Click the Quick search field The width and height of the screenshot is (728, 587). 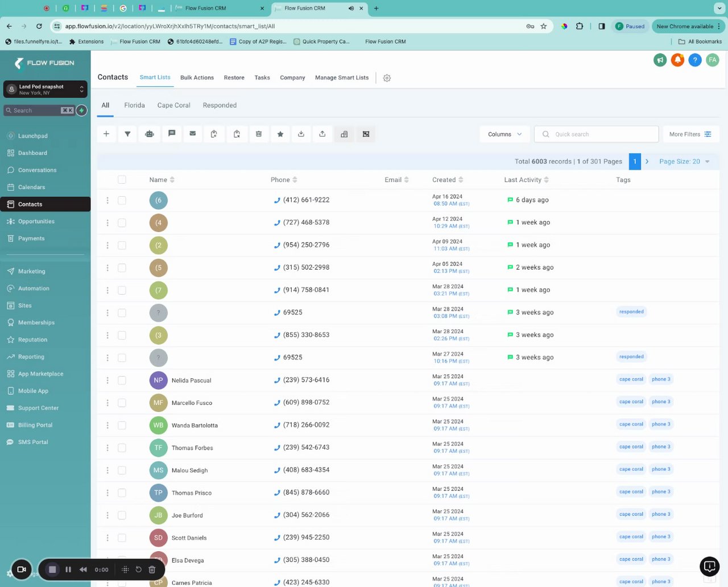(x=596, y=134)
